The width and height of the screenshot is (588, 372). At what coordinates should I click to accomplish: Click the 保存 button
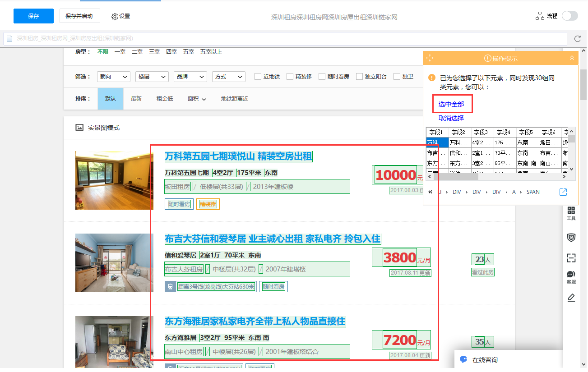pos(34,16)
